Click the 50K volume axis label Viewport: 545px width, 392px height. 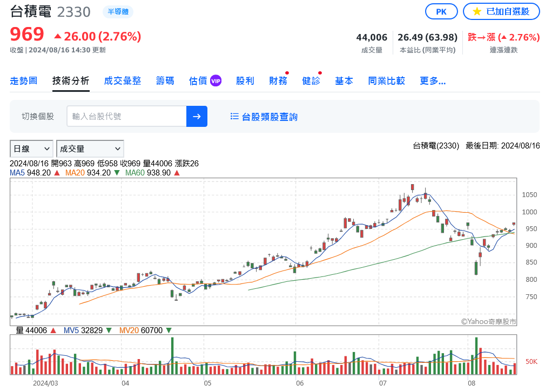(x=531, y=361)
